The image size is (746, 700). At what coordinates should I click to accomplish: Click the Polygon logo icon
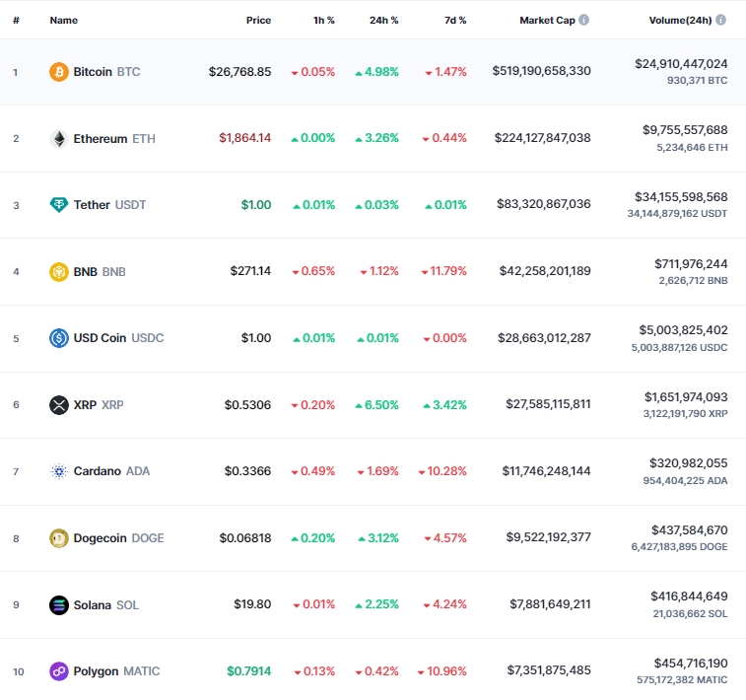[x=59, y=671]
